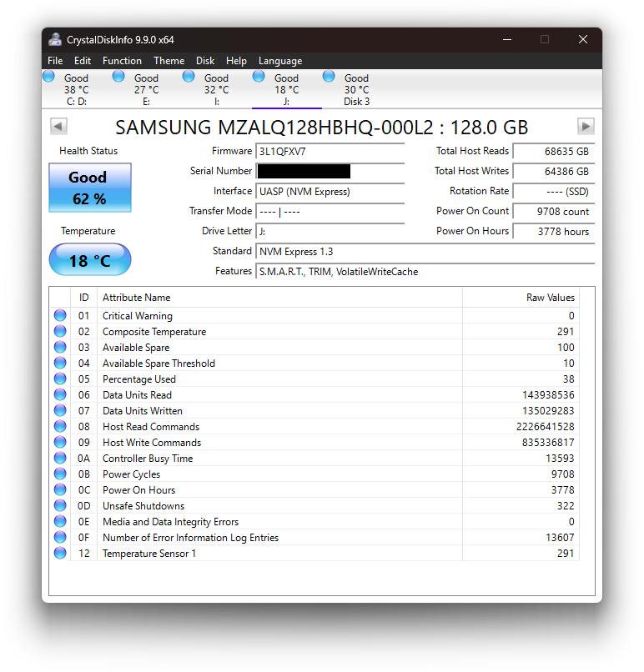Click status icon of Data Units Written row
The height and width of the screenshot is (672, 644).
point(60,410)
